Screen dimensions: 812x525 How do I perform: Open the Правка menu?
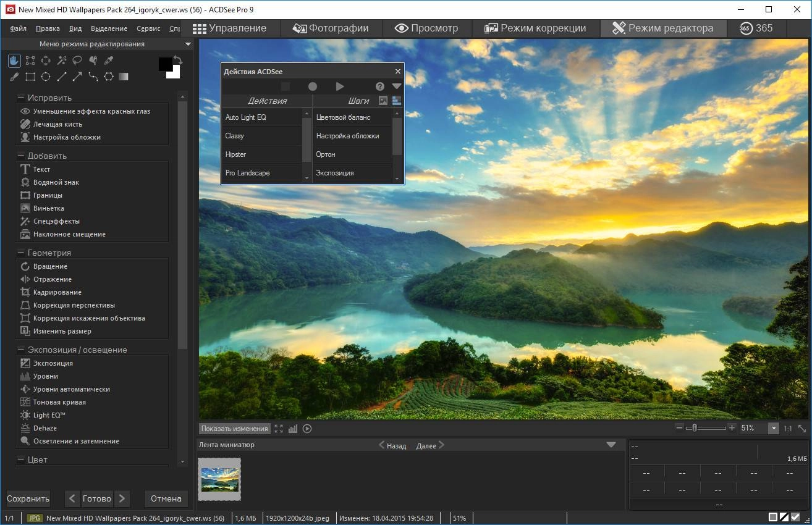click(x=48, y=28)
